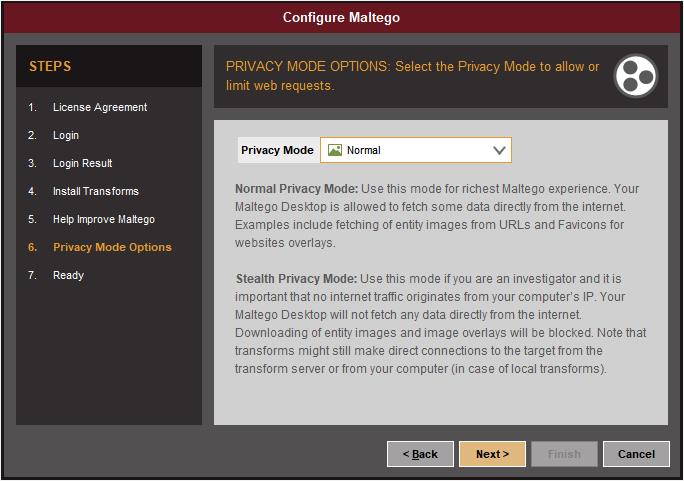Select the Privacy Mode Options step
Image resolution: width=684 pixels, height=481 pixels.
point(112,247)
